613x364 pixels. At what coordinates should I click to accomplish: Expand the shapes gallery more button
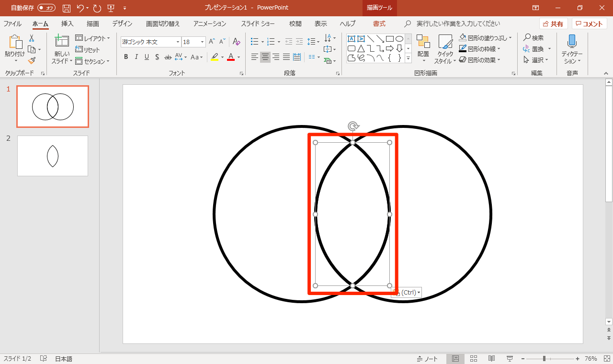coord(409,58)
